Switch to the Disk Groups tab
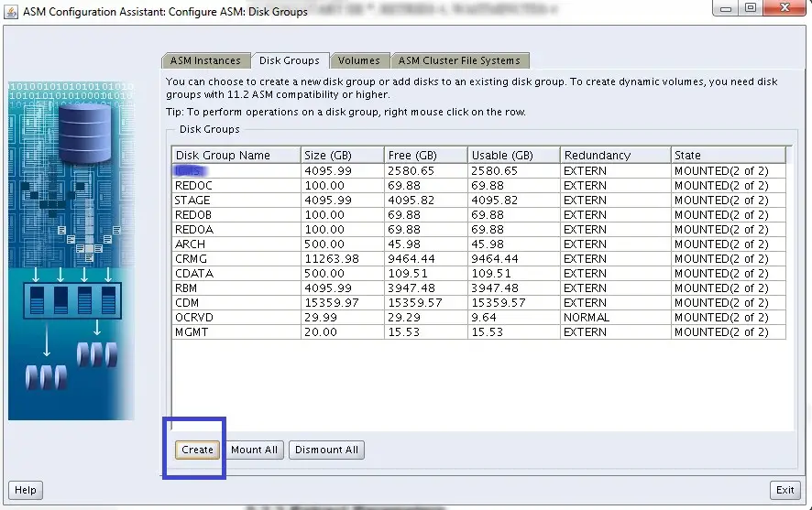Screen dimensions: 812x510 (x=289, y=60)
